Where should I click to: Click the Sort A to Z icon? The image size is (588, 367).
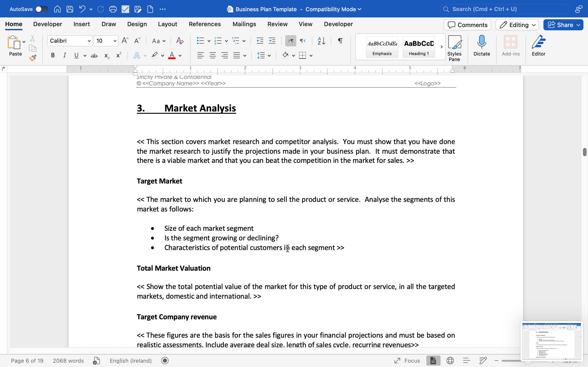pyautogui.click(x=321, y=41)
